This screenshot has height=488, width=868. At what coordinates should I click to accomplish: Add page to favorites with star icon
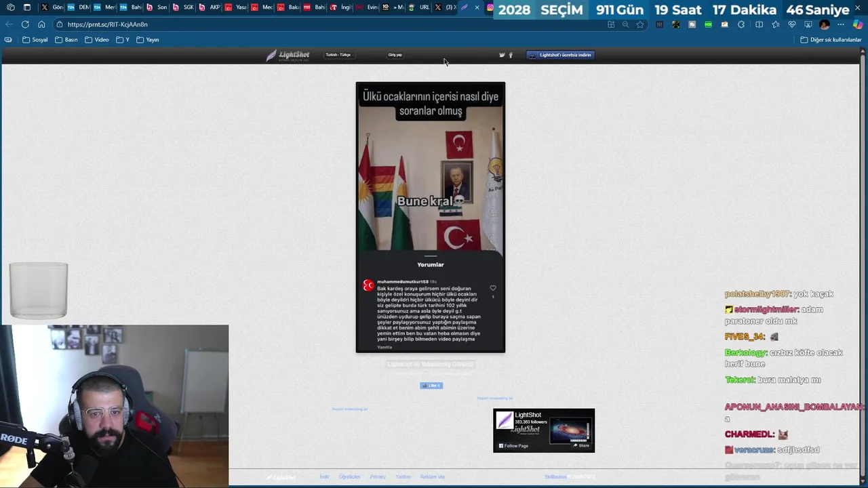point(640,24)
